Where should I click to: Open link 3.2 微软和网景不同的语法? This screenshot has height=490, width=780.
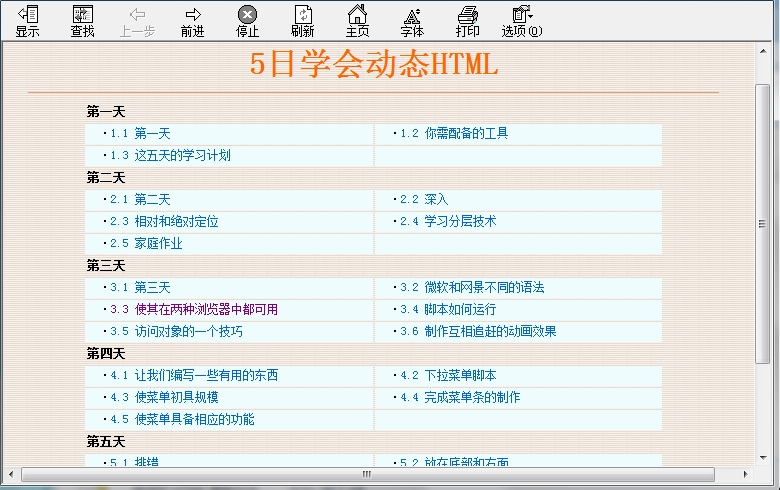pyautogui.click(x=472, y=288)
